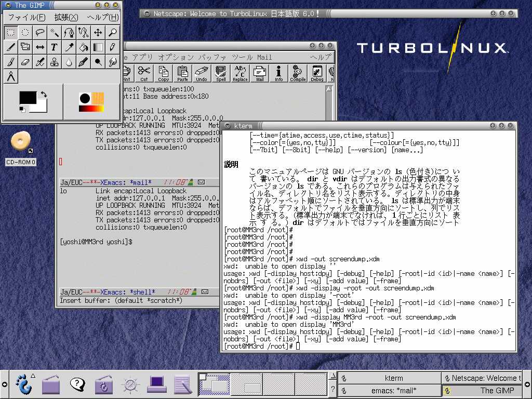
Task: Select the Transform tool in GIMP
Action: coord(25,47)
